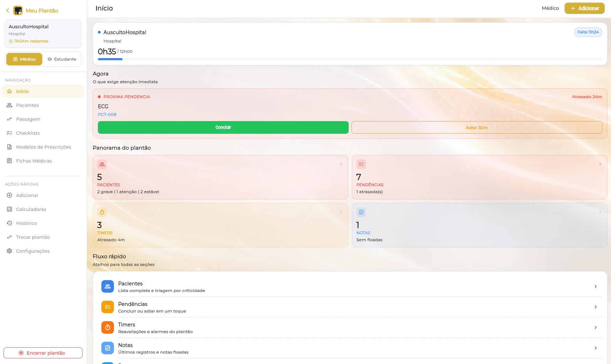The height and width of the screenshot is (364, 611).
Task: Click the orange Timers icon in Fluxo rápido
Action: (108, 327)
